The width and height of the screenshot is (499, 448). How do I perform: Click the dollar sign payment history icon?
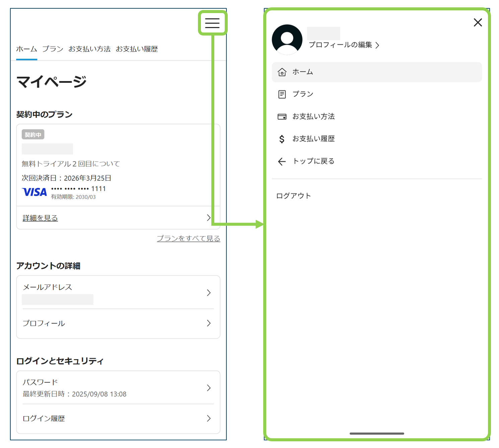click(282, 139)
